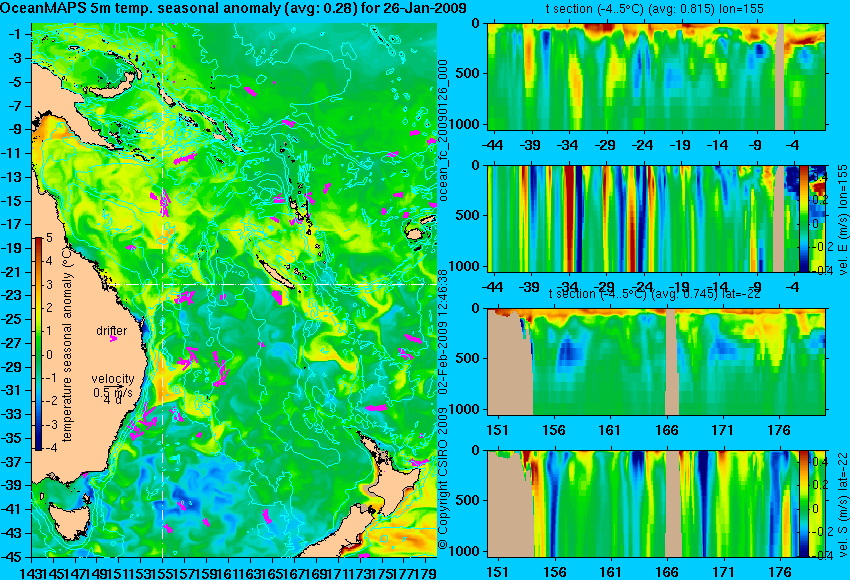
Task: Click '176' tick under bottom velocity S section
Action: (780, 572)
